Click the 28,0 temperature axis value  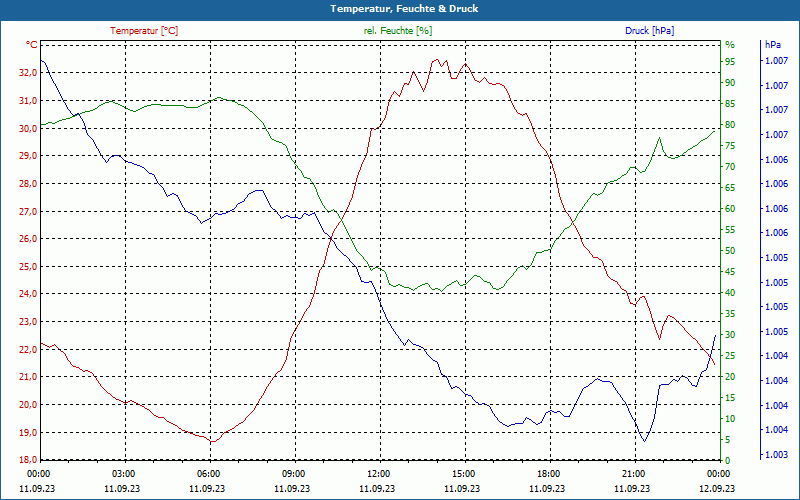pyautogui.click(x=28, y=184)
